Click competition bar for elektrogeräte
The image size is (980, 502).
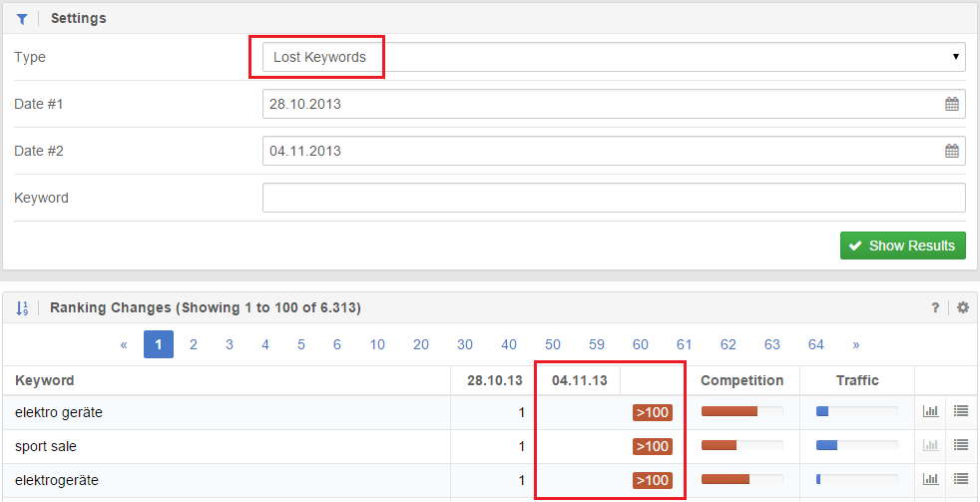pos(741,479)
